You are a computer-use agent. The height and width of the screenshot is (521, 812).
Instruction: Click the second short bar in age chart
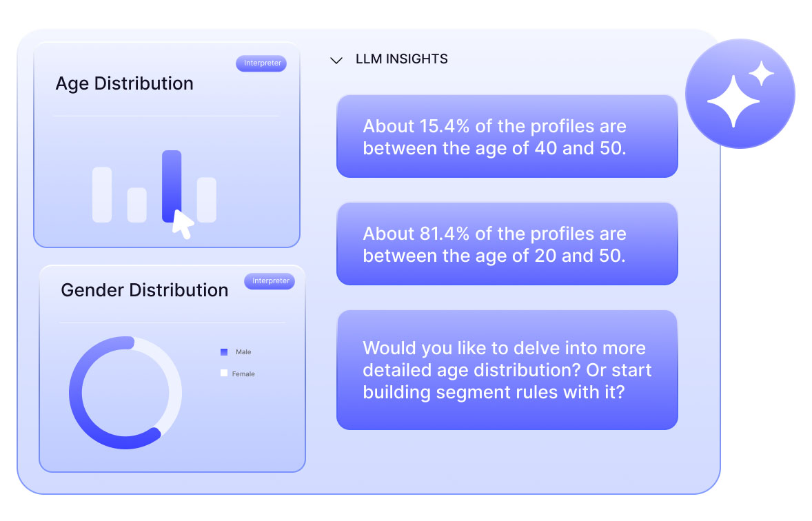point(137,205)
